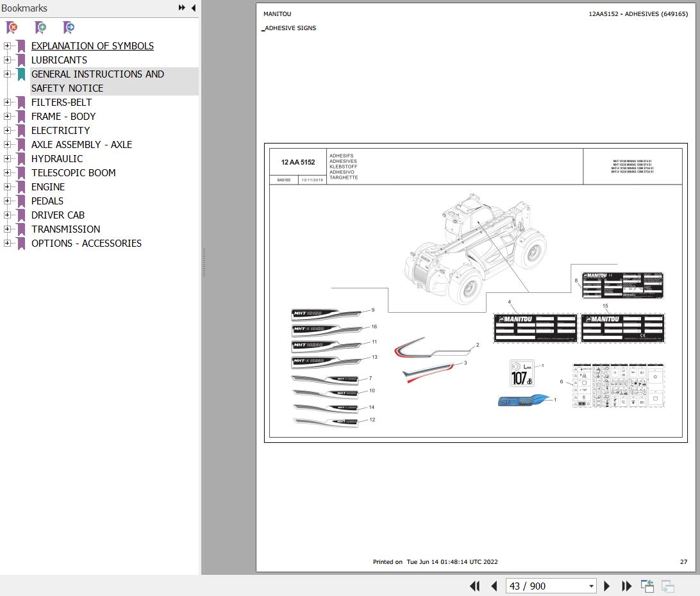
Task: Expand the LUBRICANTS bookmark node
Action: [x=6, y=60]
